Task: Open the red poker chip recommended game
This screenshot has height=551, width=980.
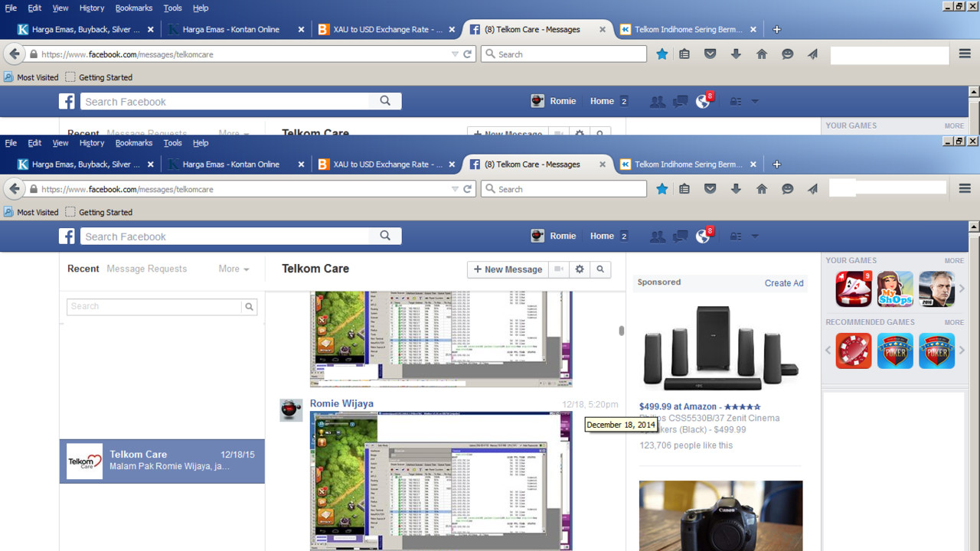Action: [x=854, y=350]
